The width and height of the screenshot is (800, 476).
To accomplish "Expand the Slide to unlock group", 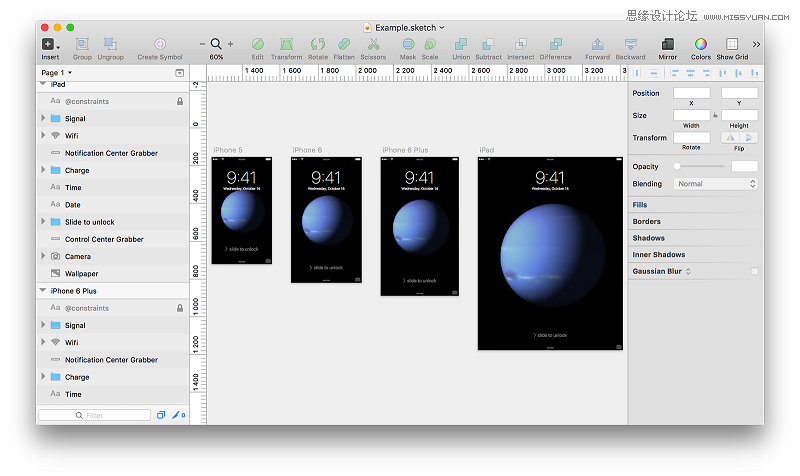I will 43,222.
